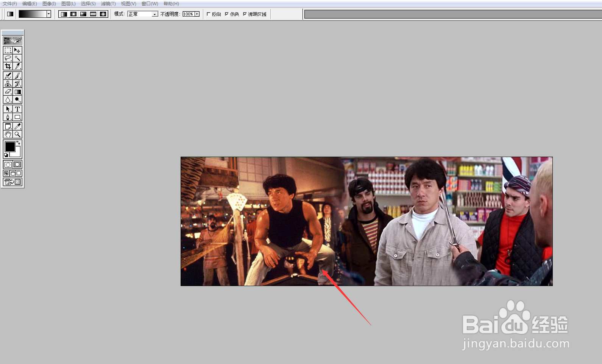Open the 图层(L) menu
Screen dimensions: 602x364
coord(69,4)
